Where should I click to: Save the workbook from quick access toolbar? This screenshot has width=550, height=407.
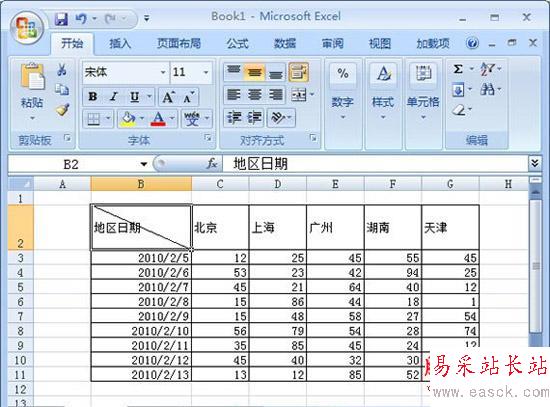pos(61,19)
